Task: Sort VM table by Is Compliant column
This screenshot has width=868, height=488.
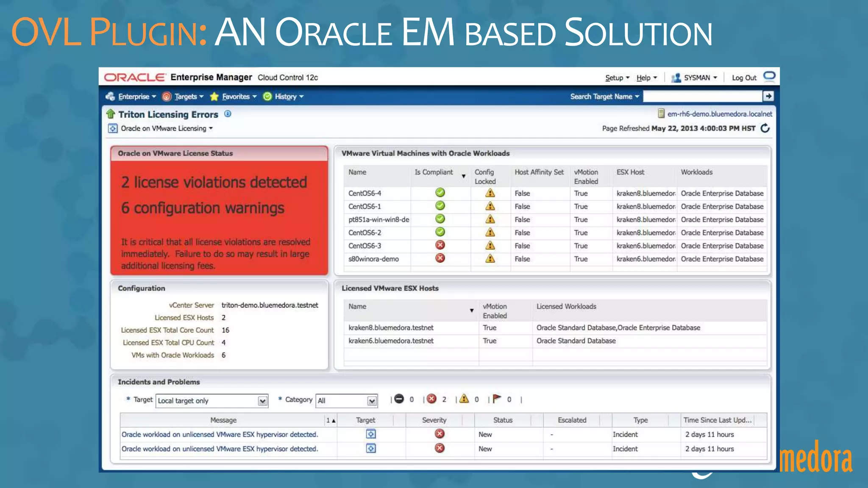Action: tap(434, 172)
